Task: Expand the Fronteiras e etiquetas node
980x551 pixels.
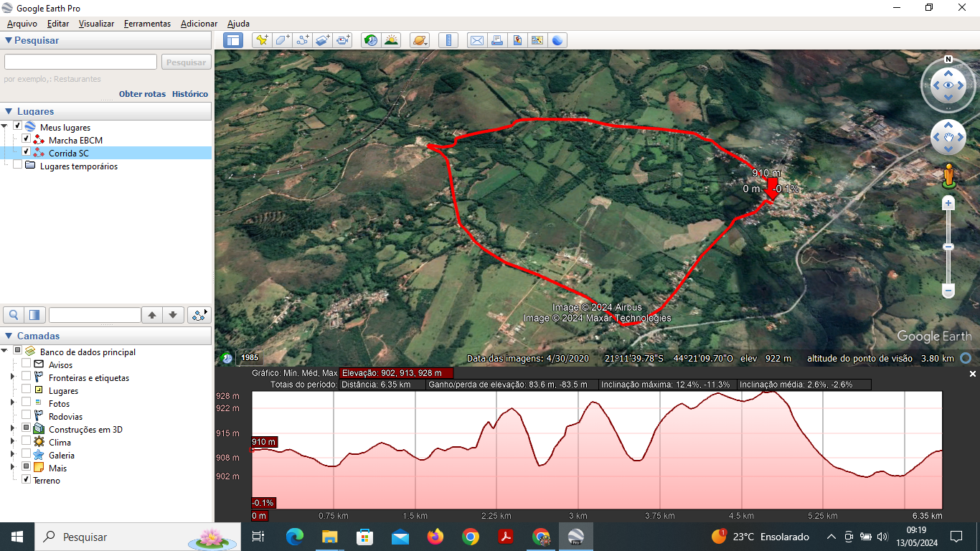Action: [x=12, y=377]
